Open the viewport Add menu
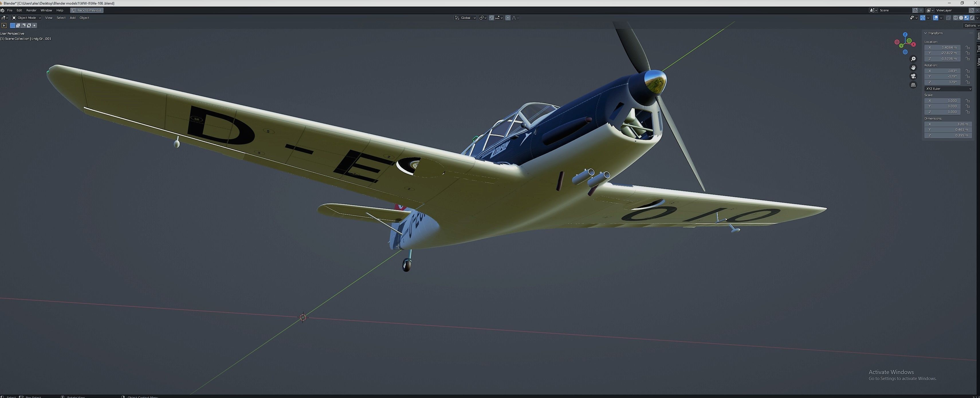 73,18
